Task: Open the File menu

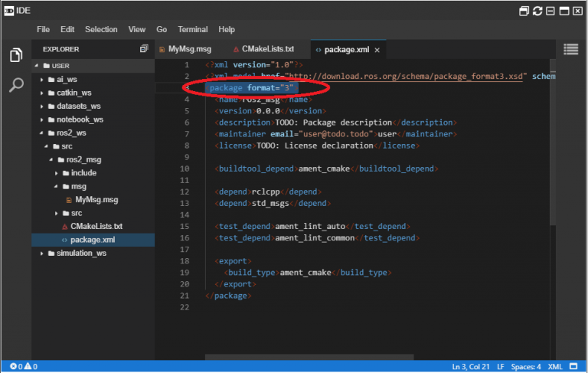Action: click(43, 29)
